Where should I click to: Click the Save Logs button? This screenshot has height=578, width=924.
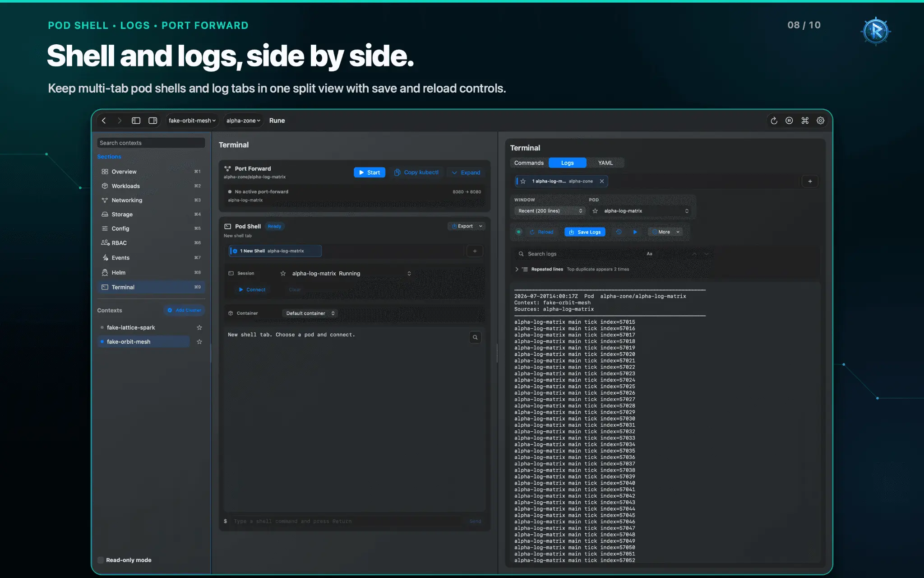pos(585,232)
